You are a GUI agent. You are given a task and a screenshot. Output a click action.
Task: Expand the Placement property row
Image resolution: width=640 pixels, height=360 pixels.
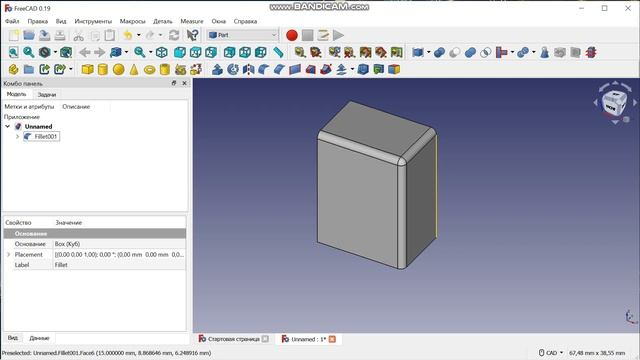pyautogui.click(x=9, y=254)
